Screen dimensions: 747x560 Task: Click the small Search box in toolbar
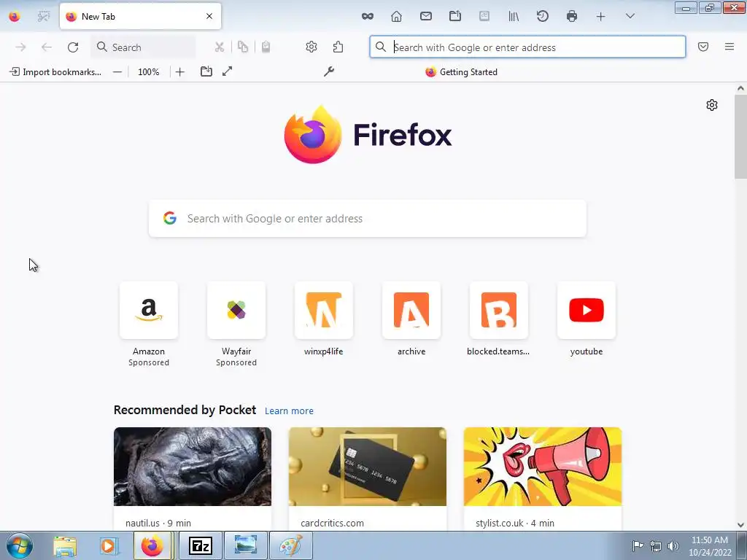144,47
